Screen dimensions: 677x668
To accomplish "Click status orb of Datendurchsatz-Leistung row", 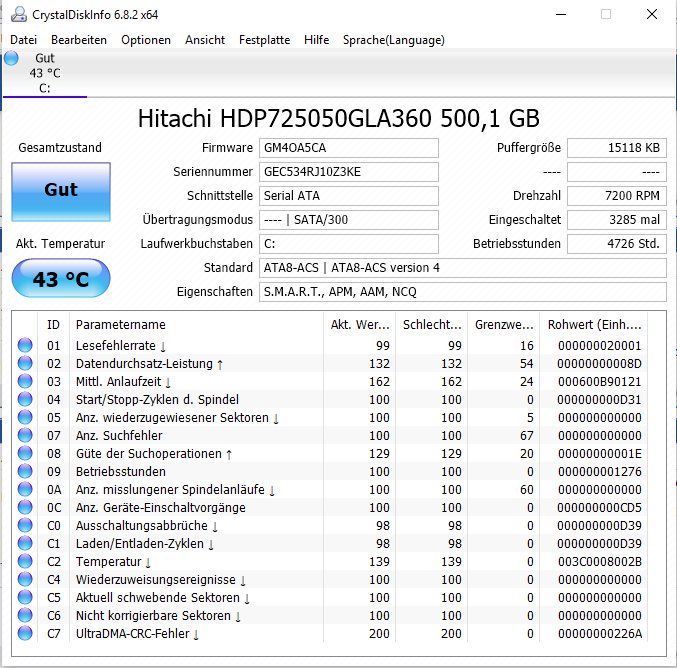I will click(25, 364).
